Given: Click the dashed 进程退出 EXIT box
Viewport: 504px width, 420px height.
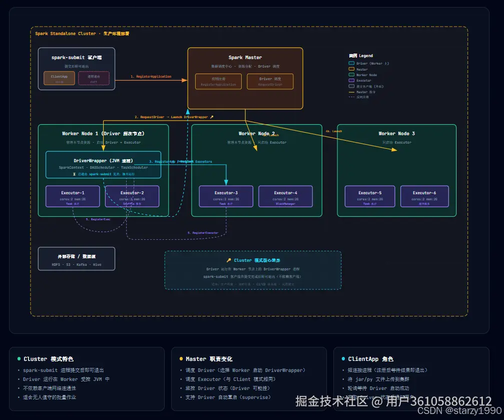Looking at the screenshot, I should point(94,78).
